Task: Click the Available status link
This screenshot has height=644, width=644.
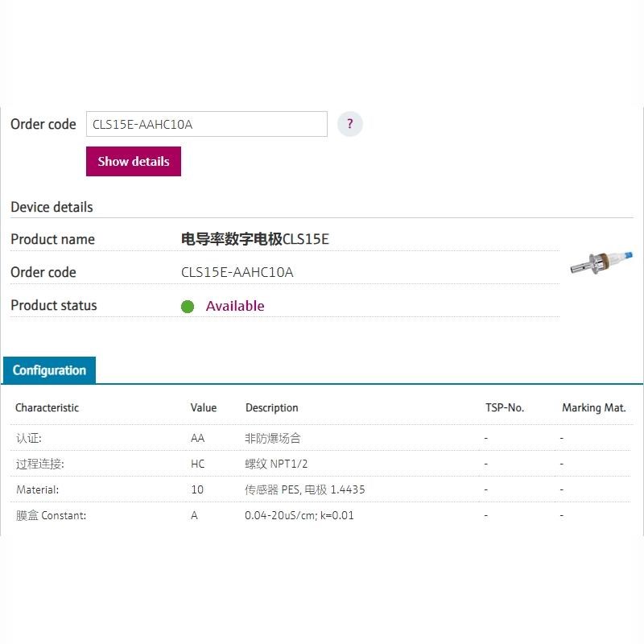Action: [x=235, y=306]
